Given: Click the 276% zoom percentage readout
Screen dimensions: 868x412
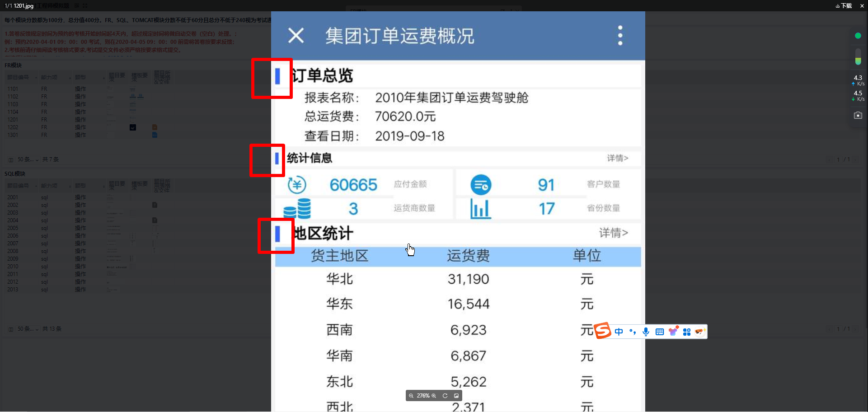Looking at the screenshot, I should coord(423,396).
